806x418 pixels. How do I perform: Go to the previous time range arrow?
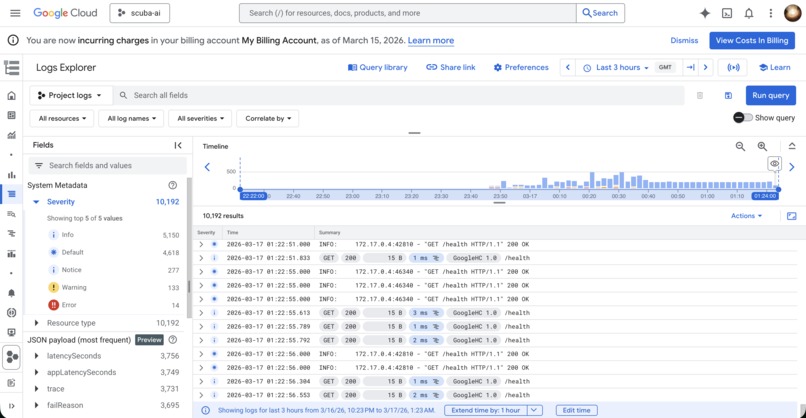tap(567, 67)
